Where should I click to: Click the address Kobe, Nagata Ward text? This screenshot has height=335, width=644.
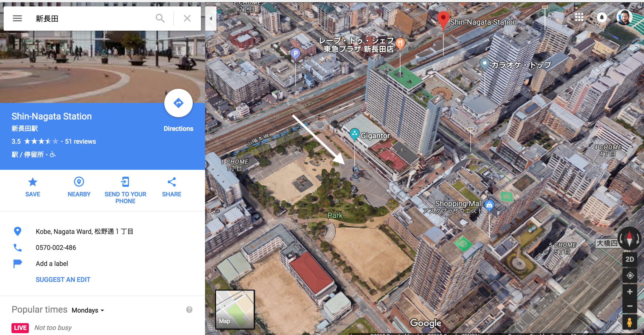(x=84, y=231)
